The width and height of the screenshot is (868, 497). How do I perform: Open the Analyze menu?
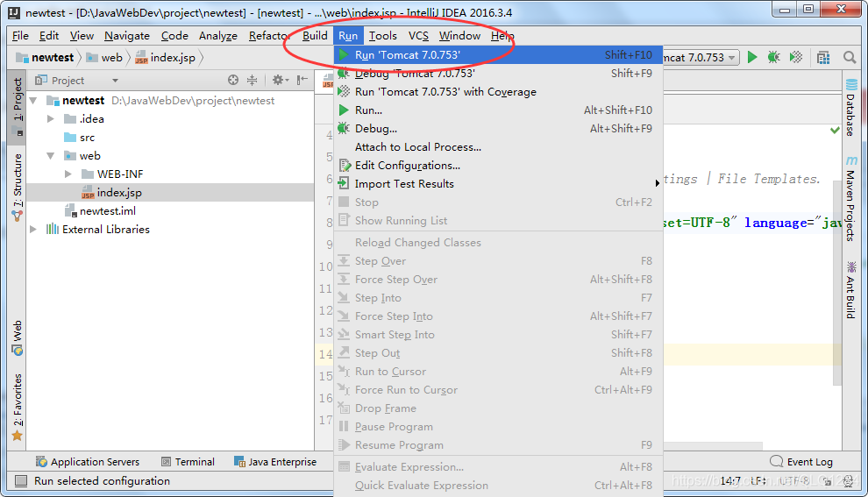218,35
